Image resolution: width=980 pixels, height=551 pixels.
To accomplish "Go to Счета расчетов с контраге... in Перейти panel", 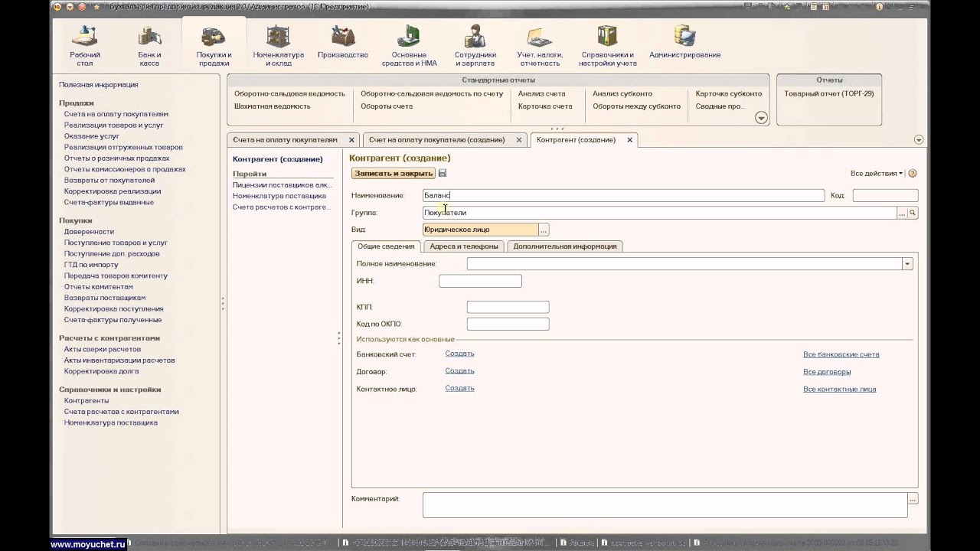I will point(281,207).
